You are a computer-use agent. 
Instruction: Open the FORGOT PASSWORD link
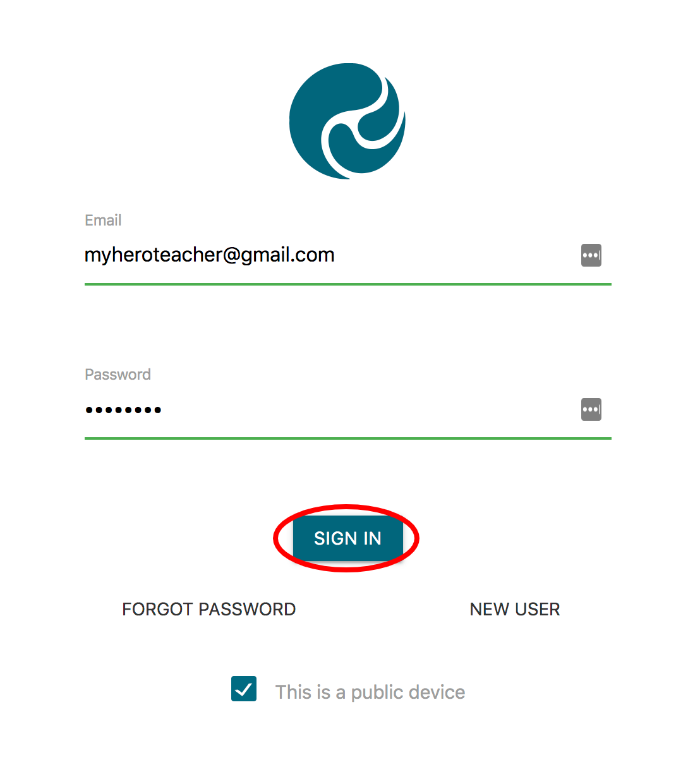[x=209, y=609]
